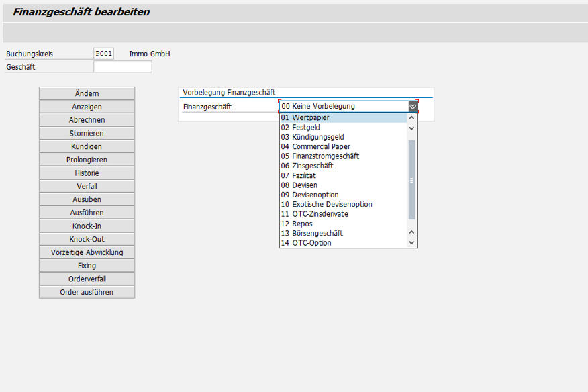Click the dropdown list's scrollbar thumb
Image resolution: width=588 pixels, height=392 pixels.
(412, 179)
